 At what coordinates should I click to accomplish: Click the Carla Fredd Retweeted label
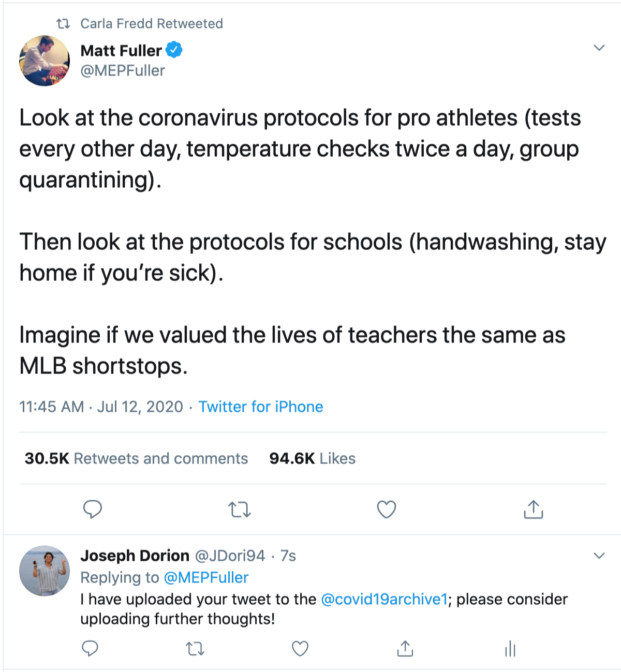[151, 24]
